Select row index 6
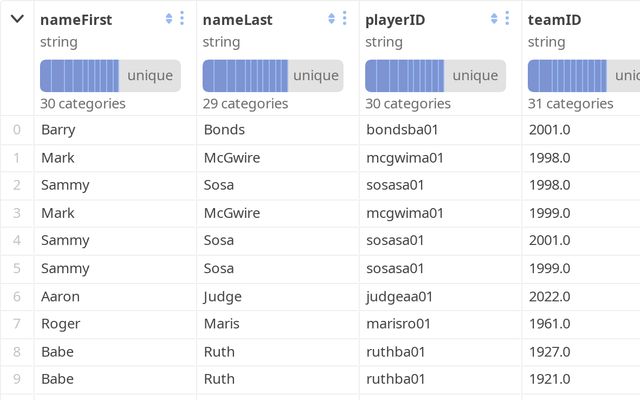This screenshot has height=400, width=640. pyautogui.click(x=16, y=296)
